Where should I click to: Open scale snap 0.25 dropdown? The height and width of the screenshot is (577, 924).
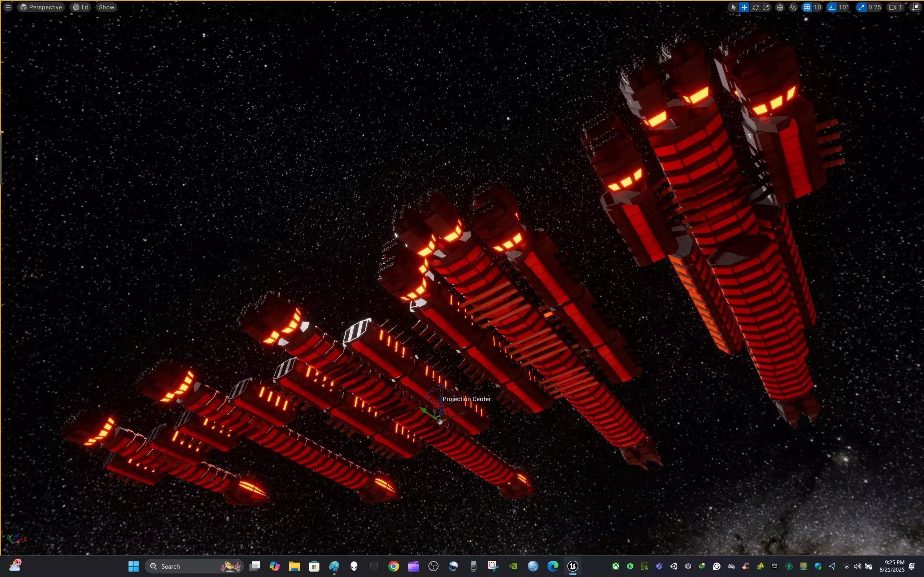coord(874,7)
